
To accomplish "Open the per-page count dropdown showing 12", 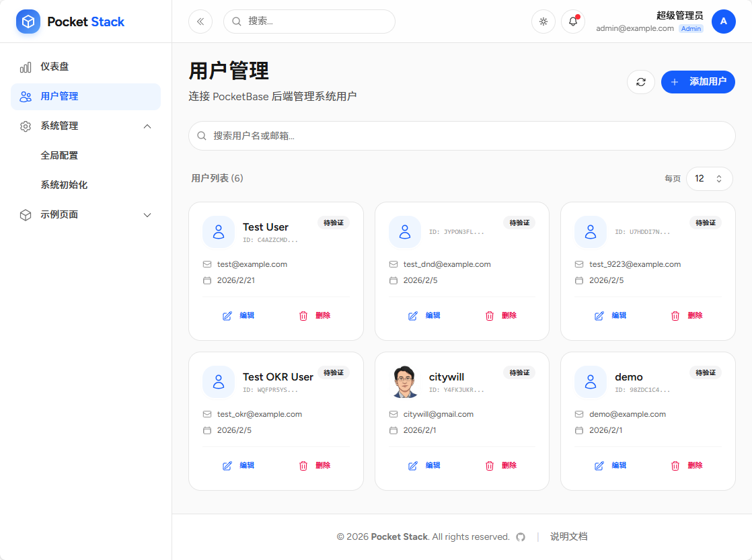I will click(x=709, y=178).
